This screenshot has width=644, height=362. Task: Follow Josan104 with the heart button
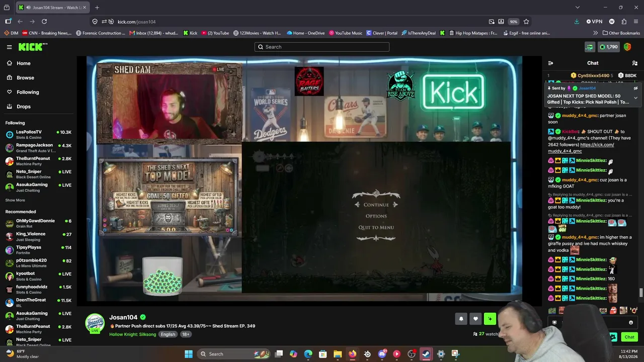(475, 318)
